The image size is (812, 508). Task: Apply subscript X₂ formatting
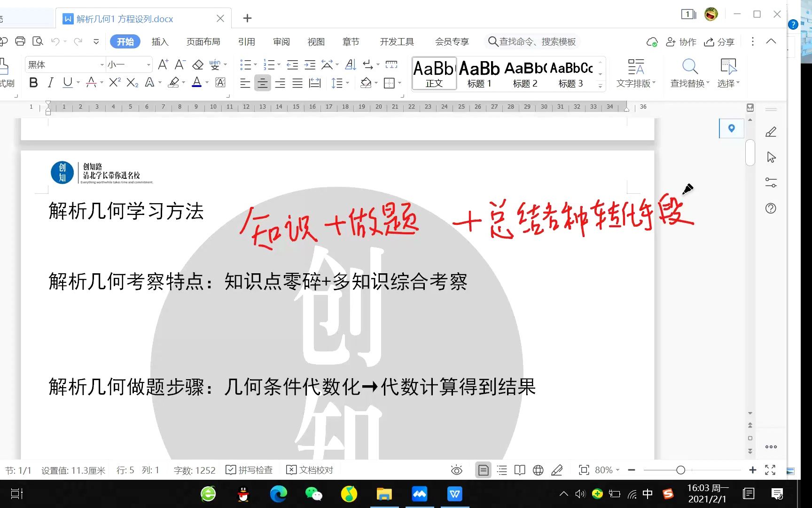pyautogui.click(x=133, y=83)
